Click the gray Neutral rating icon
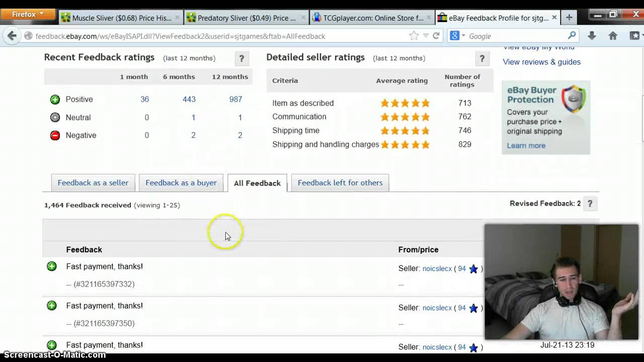Viewport: 644px width, 362px height. click(55, 118)
